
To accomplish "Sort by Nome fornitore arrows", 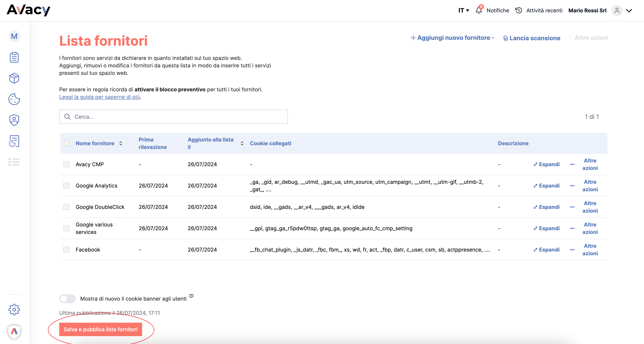I will pos(121,144).
